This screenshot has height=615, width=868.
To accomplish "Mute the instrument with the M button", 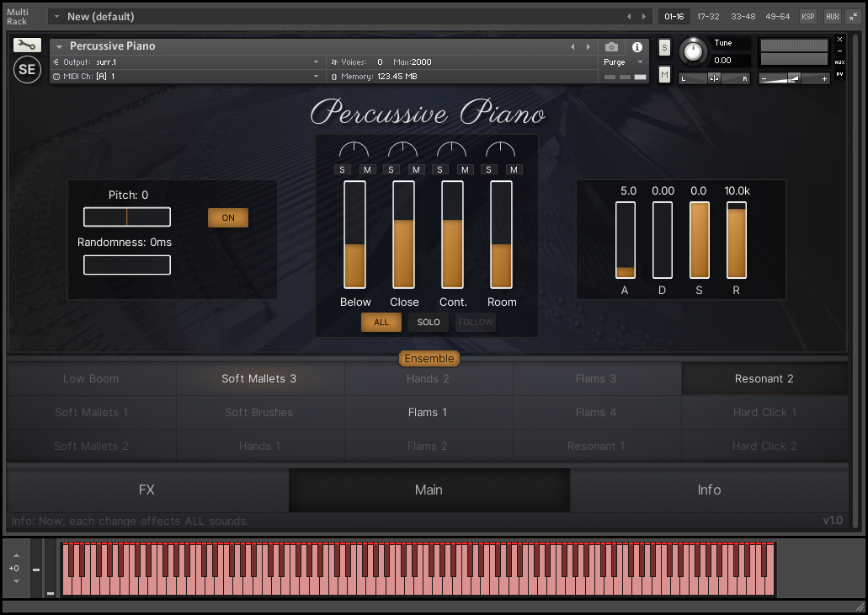I will click(664, 75).
